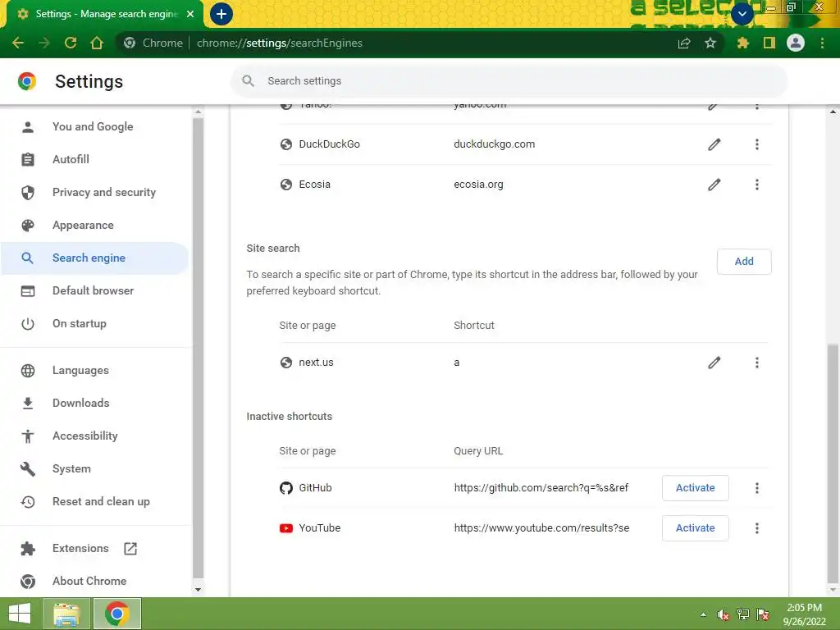Click the muted volume tray icon
840x630 pixels.
click(x=724, y=614)
